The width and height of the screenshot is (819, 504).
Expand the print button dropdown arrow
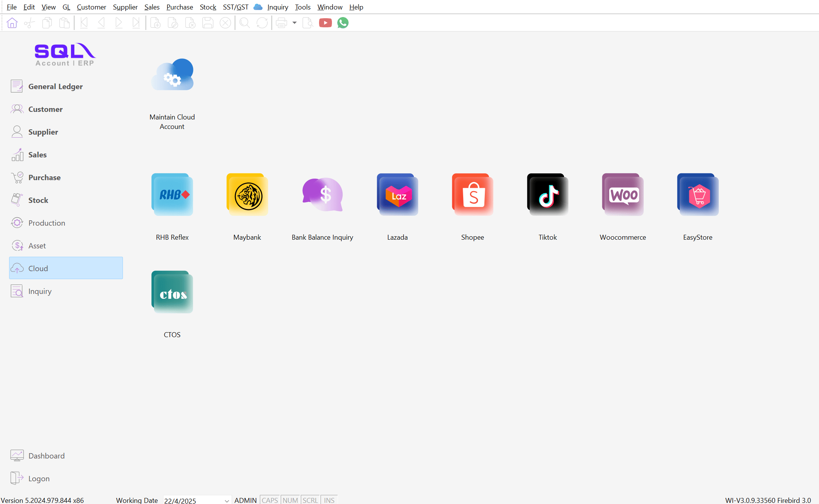[294, 23]
